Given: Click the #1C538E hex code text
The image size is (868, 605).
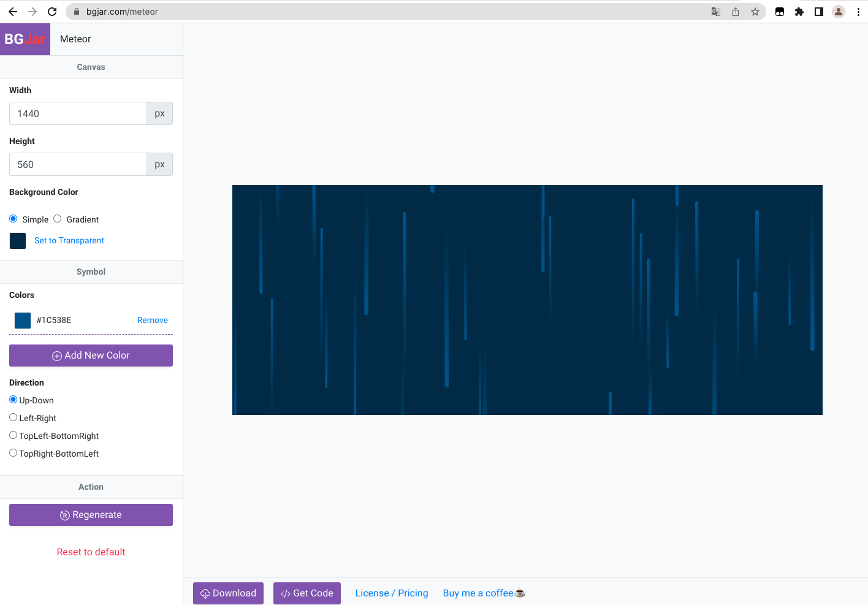Looking at the screenshot, I should (54, 320).
